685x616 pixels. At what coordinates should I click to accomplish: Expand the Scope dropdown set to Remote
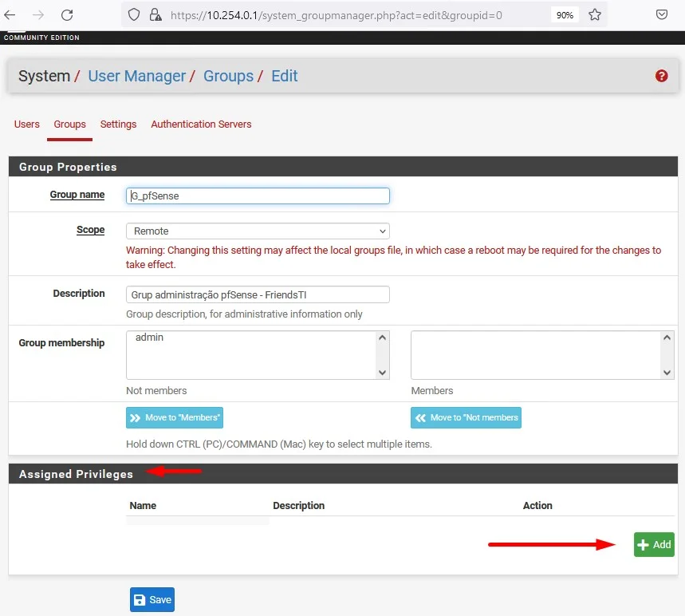pos(258,231)
